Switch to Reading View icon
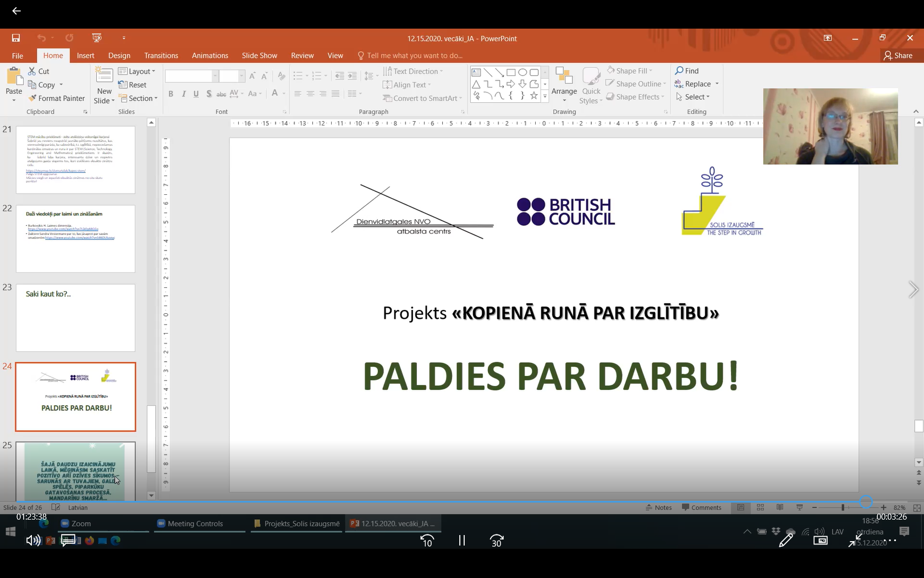This screenshot has height=578, width=924. pos(780,508)
